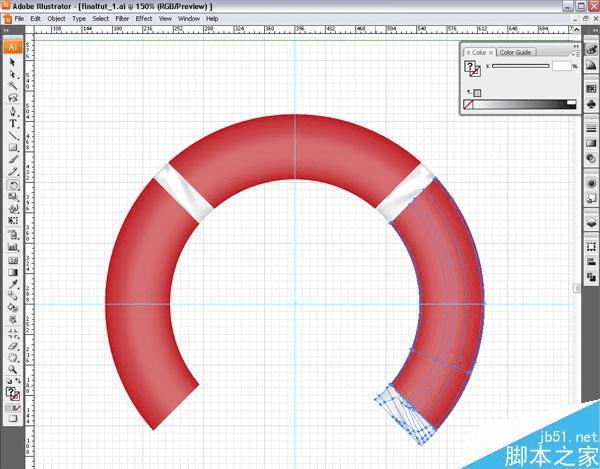Select the Rotate tool
This screenshot has width=600, height=469.
coord(13,186)
